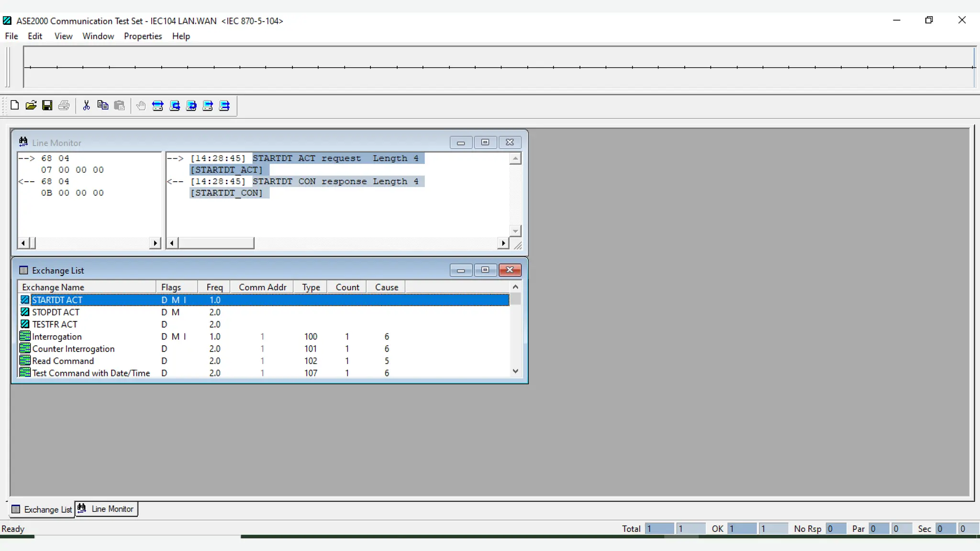
Task: Restore the Exchange List child window
Action: click(485, 270)
